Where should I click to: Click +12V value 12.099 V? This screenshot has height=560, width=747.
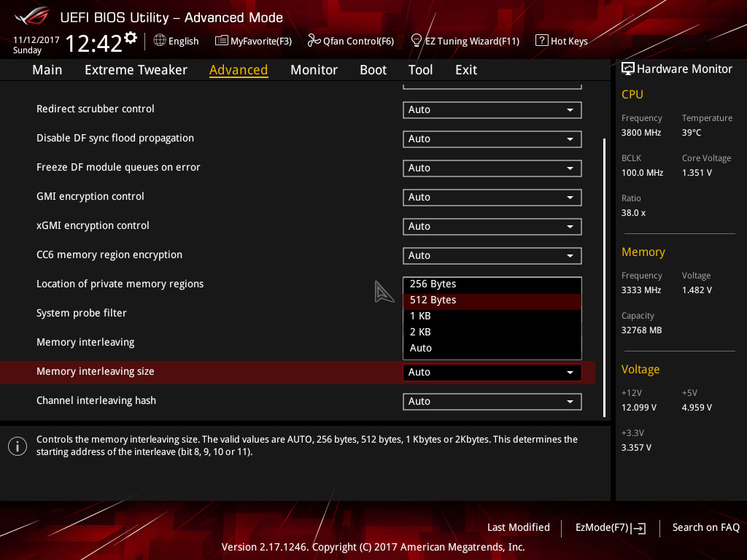[x=639, y=408]
